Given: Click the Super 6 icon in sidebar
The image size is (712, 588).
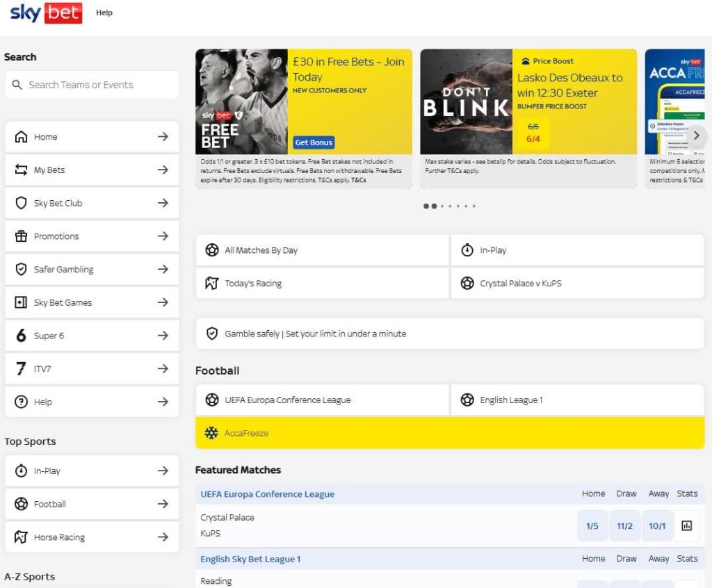Looking at the screenshot, I should [21, 336].
